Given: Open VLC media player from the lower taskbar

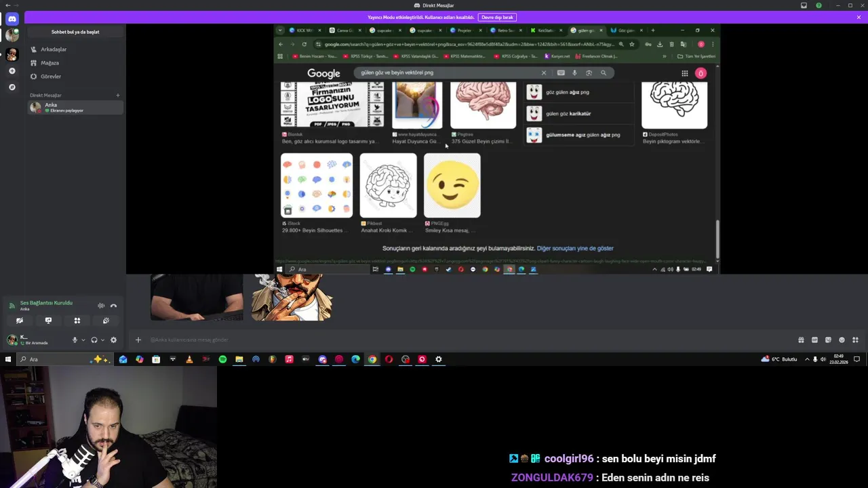Looking at the screenshot, I should point(189,359).
